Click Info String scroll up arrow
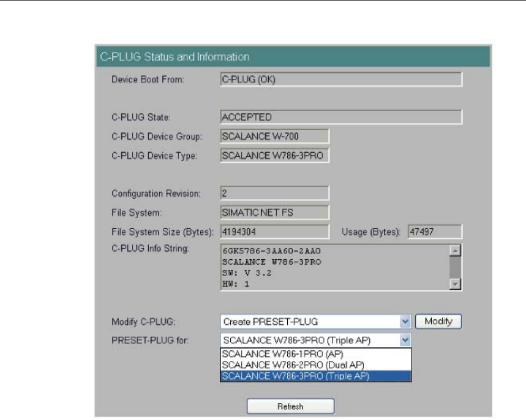The width and height of the screenshot is (526, 420). [455, 250]
